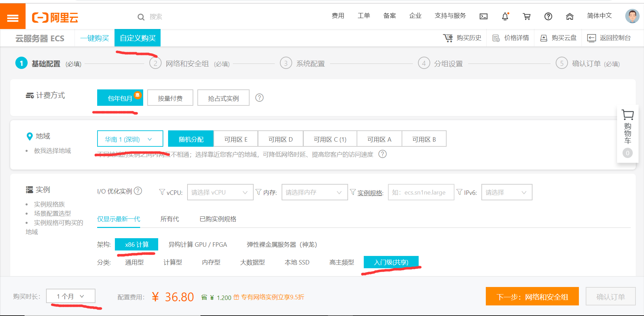Click the Alibaba Cloud logo
Screen dimensions: 644x316
point(55,17)
